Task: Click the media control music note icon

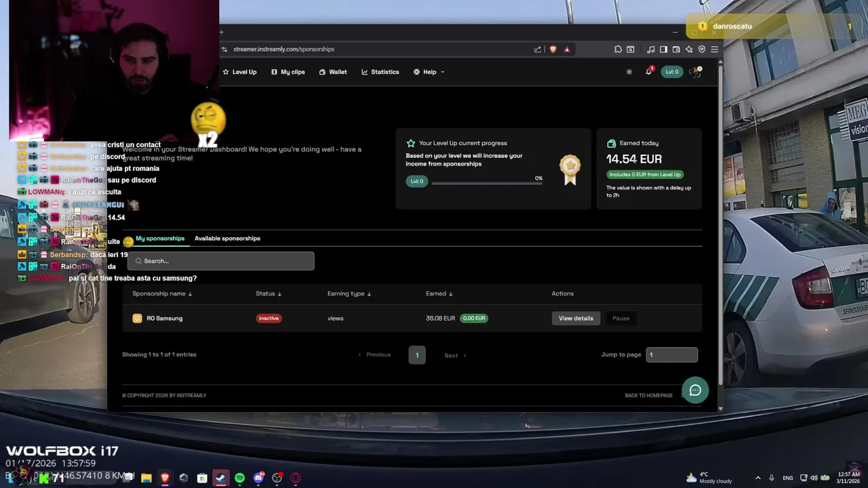Action: [x=651, y=49]
